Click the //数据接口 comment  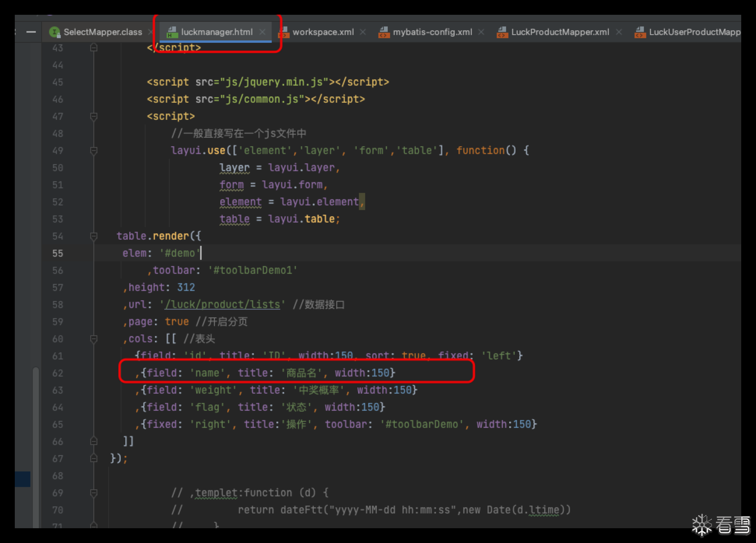click(318, 305)
